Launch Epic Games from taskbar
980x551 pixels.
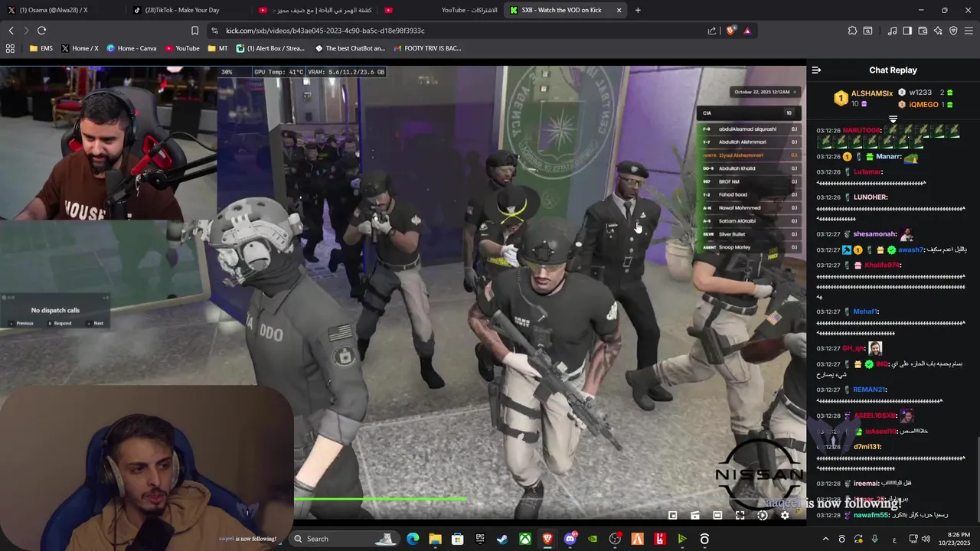[x=480, y=539]
